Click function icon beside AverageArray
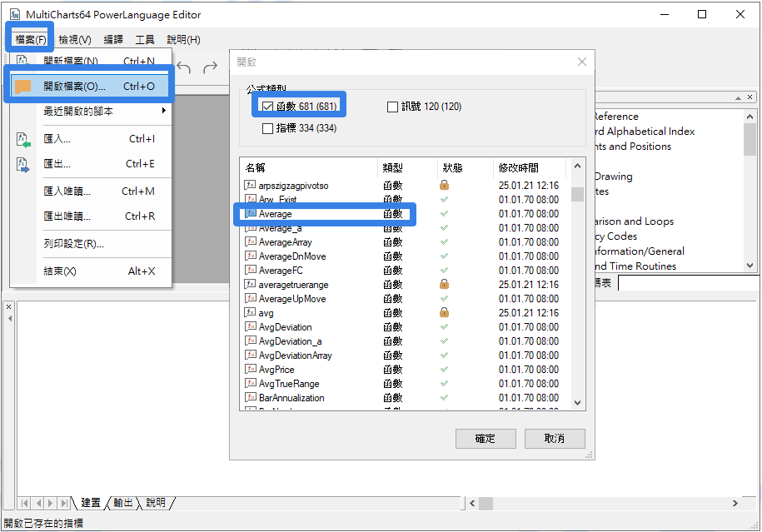762x532 pixels. 251,241
